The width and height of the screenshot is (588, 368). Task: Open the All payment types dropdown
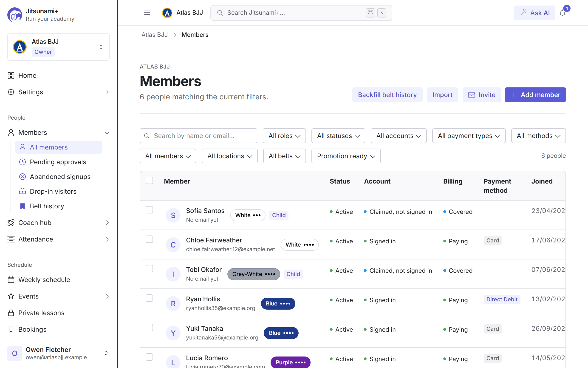click(469, 136)
